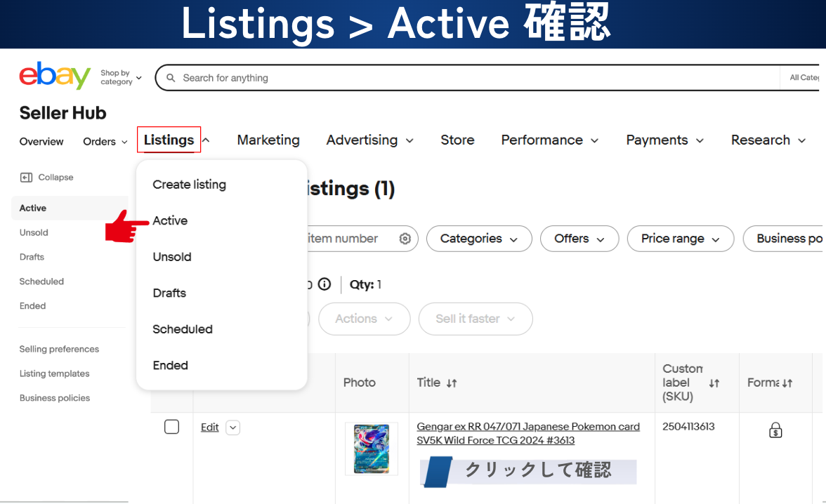Select Ended in the left sidebar

[x=32, y=306]
